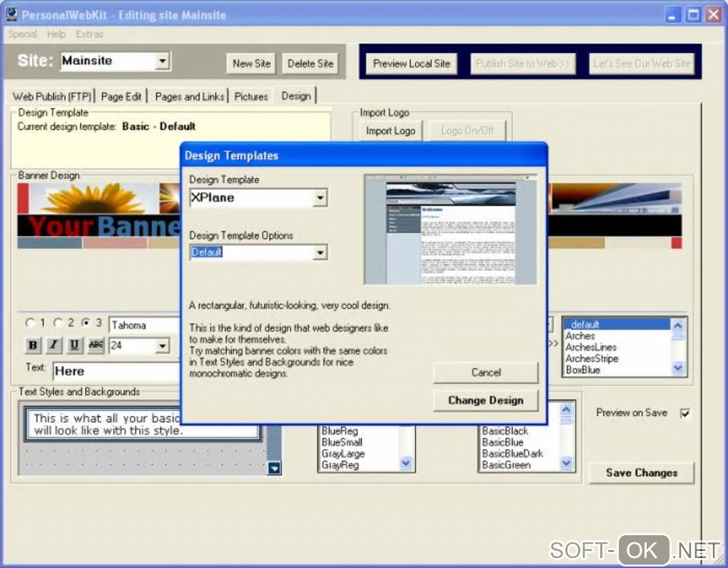
Task: Cancel the Design Templates dialog
Action: coord(485,372)
